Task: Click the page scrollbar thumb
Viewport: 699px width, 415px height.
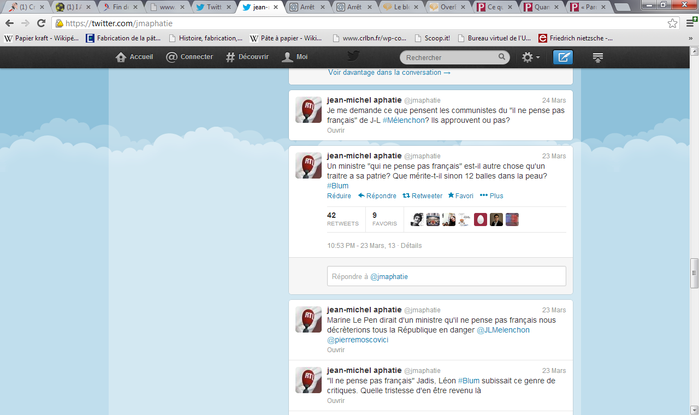Action: pos(694,273)
